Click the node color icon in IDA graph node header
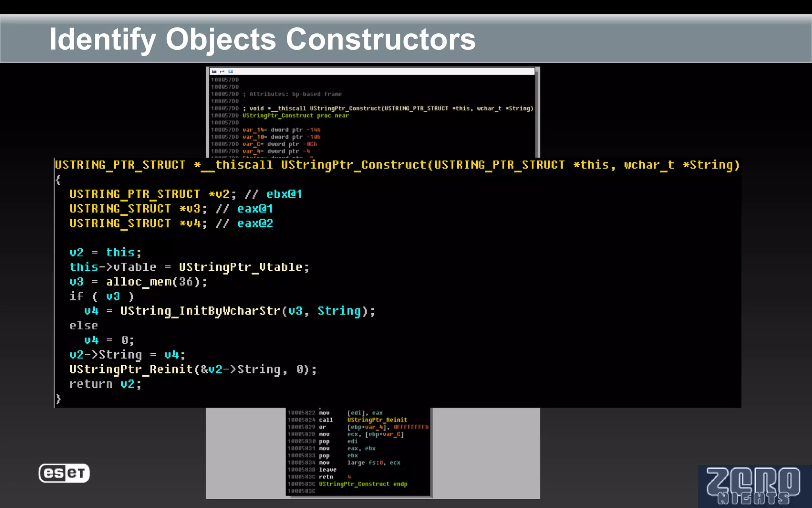The height and width of the screenshot is (508, 812). pos(214,71)
